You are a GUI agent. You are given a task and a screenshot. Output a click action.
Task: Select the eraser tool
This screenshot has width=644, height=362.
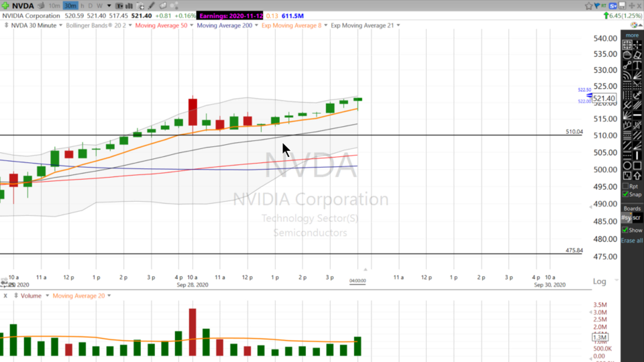coord(637,55)
